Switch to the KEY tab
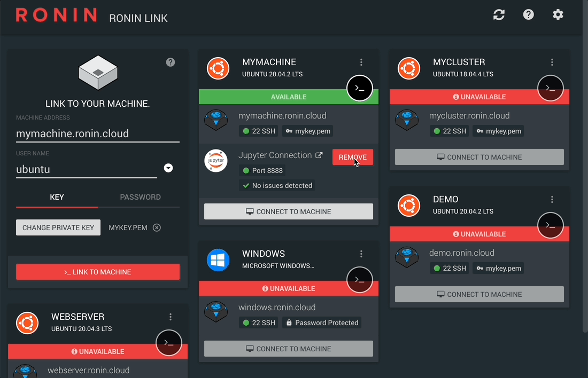 coord(57,198)
